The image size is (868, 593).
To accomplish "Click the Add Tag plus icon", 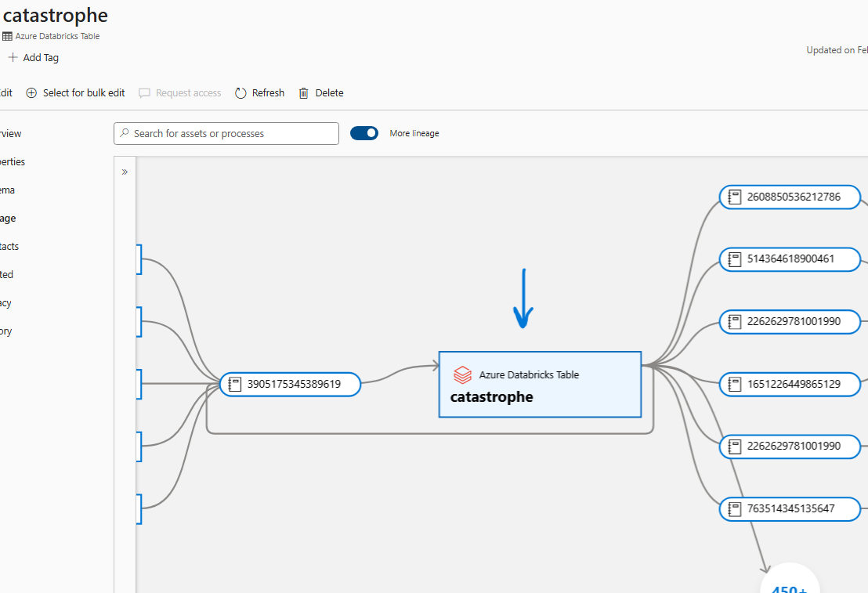I will (x=13, y=57).
